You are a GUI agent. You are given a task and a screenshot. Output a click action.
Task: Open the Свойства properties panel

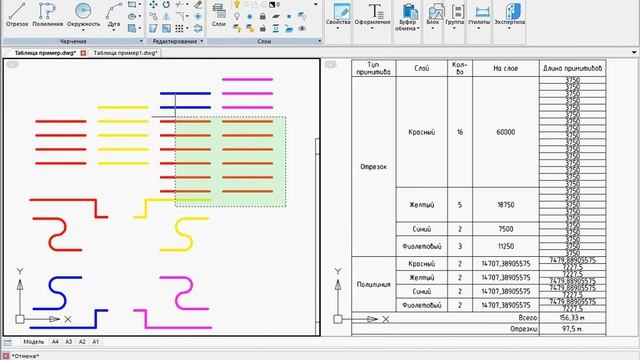point(338,16)
